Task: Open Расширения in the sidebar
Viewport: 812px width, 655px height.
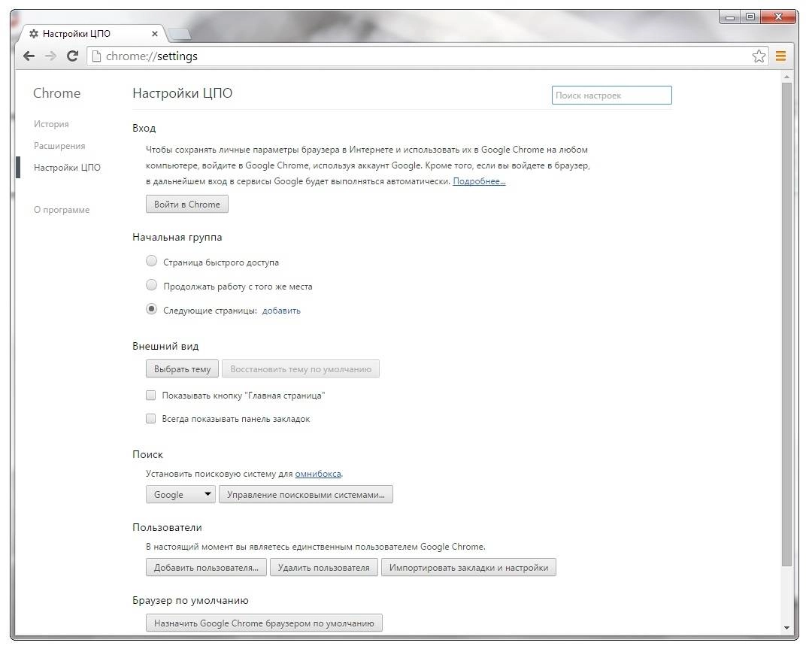Action: pyautogui.click(x=59, y=145)
